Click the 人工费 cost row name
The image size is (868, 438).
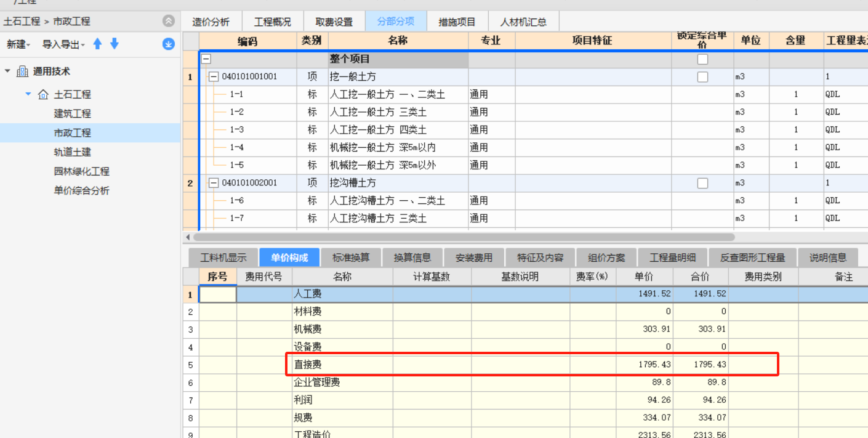coord(308,294)
